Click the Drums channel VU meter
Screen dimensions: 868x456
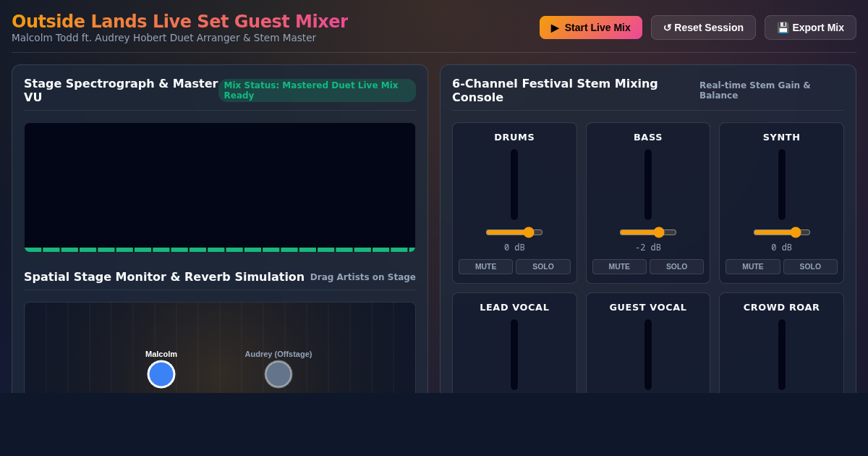click(514, 185)
